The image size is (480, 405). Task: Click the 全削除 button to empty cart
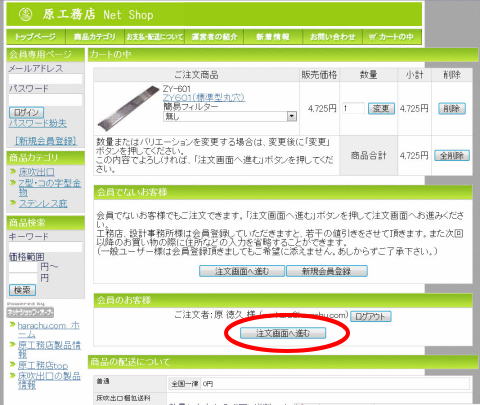click(452, 155)
